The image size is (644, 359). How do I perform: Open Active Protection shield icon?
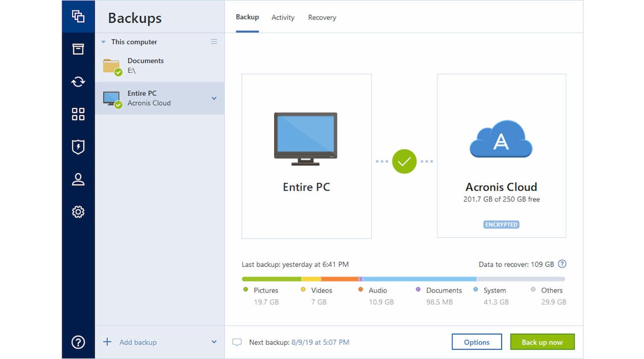click(x=78, y=147)
